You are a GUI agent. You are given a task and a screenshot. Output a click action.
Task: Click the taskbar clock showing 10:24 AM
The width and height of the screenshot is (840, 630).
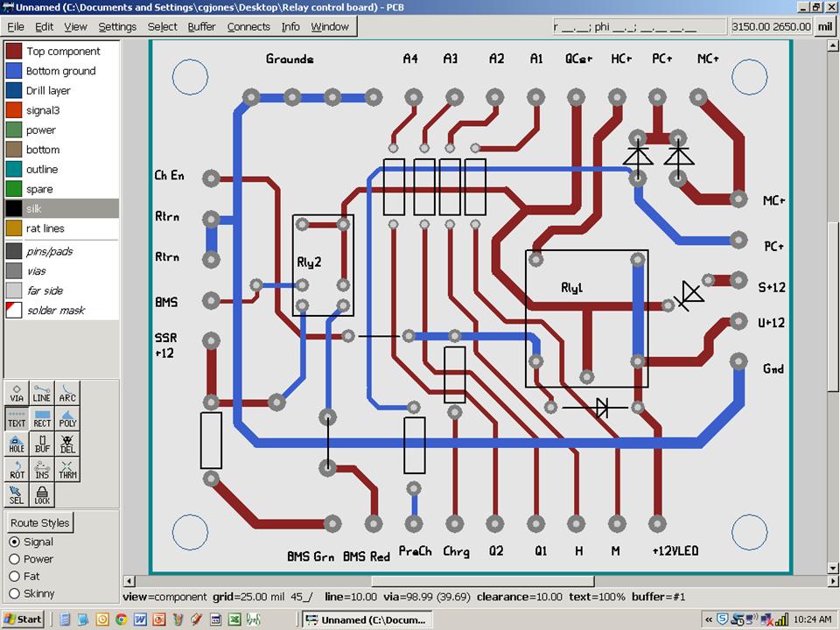coord(813,619)
